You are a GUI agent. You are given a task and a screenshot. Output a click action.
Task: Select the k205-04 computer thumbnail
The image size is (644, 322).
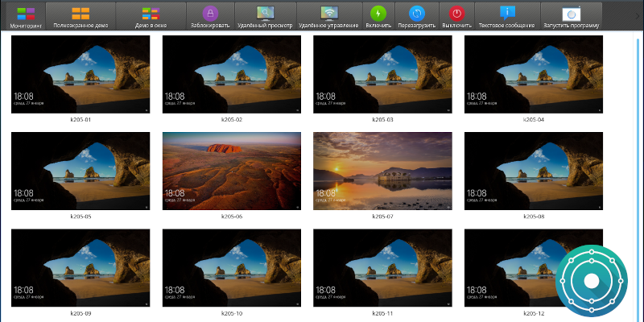click(x=534, y=74)
